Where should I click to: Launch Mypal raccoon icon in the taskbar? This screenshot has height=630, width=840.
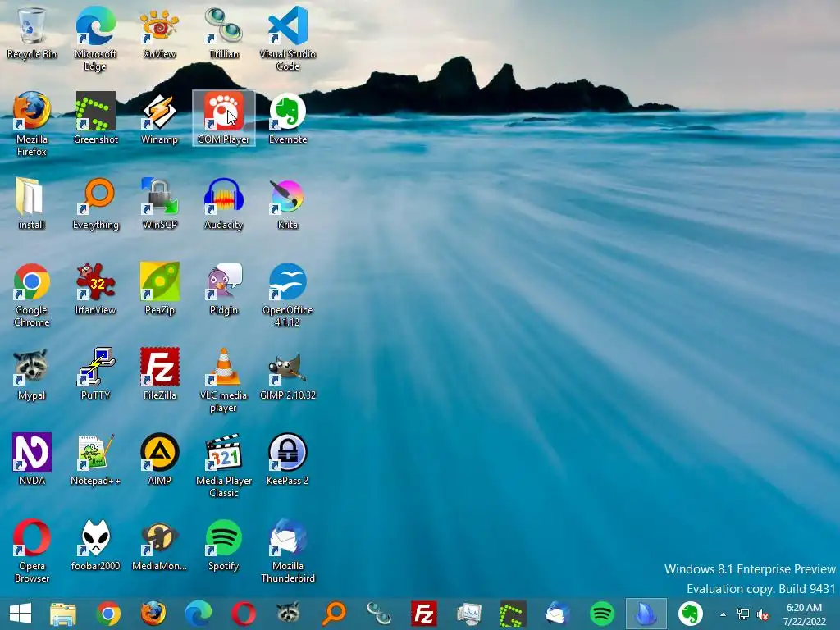(x=288, y=614)
